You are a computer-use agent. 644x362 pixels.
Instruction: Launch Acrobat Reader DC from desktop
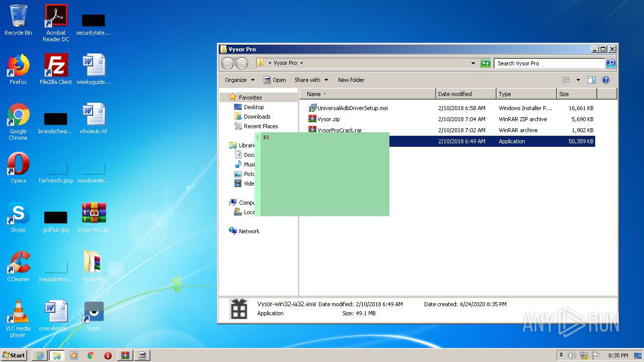pos(56,23)
